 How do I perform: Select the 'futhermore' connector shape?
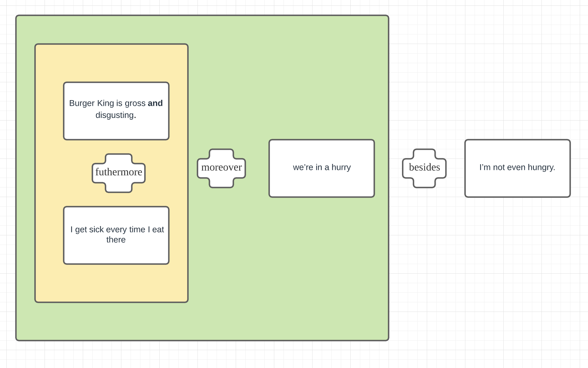tap(119, 173)
